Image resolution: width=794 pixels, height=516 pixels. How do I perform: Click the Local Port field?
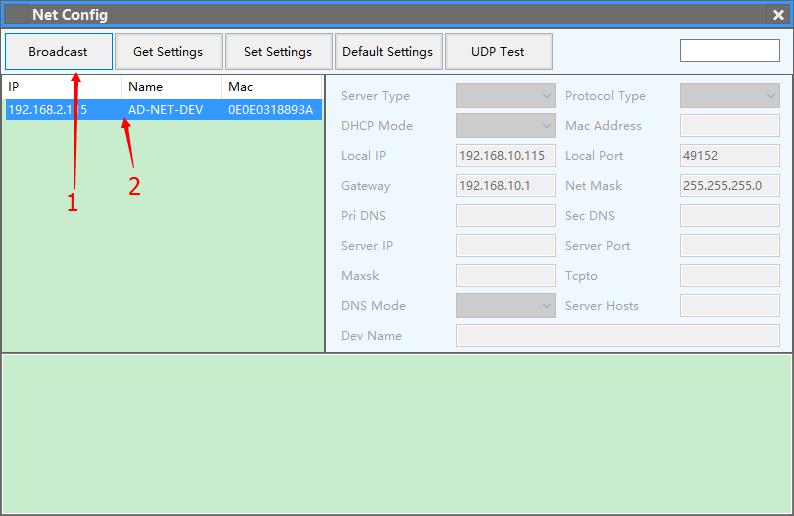tap(729, 156)
